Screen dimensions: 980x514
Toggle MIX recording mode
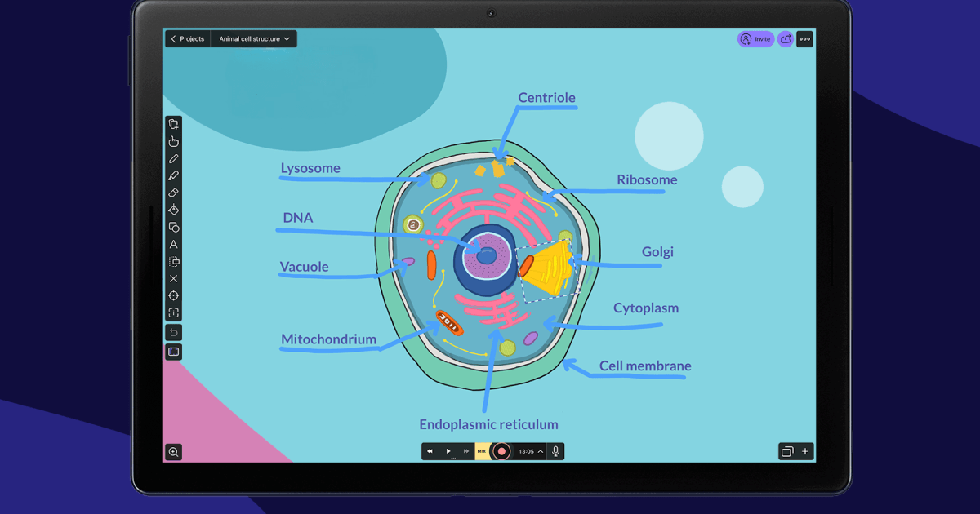tap(482, 451)
